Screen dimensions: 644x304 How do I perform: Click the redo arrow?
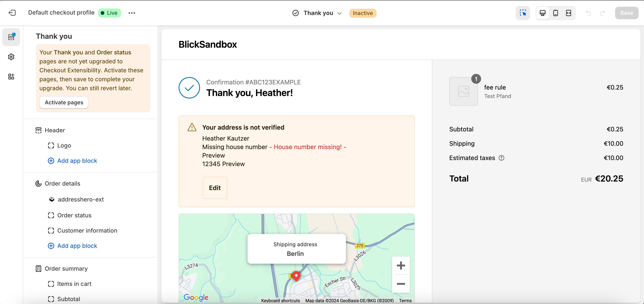[x=603, y=13]
